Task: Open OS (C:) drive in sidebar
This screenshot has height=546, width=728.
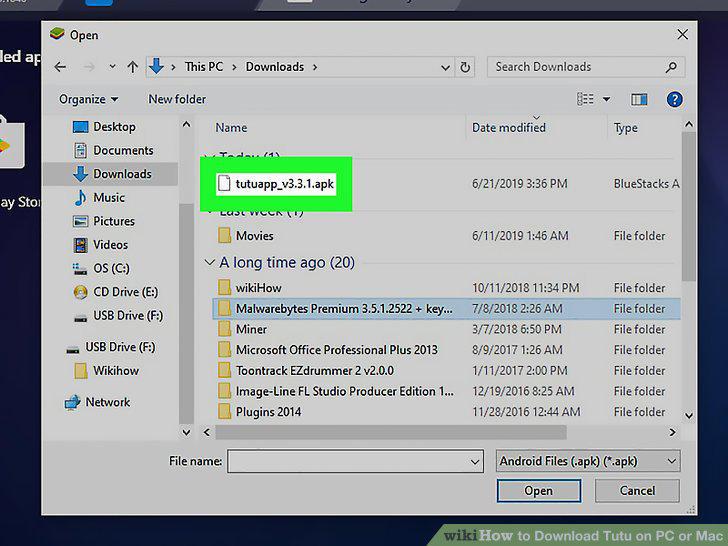Action: (x=111, y=268)
